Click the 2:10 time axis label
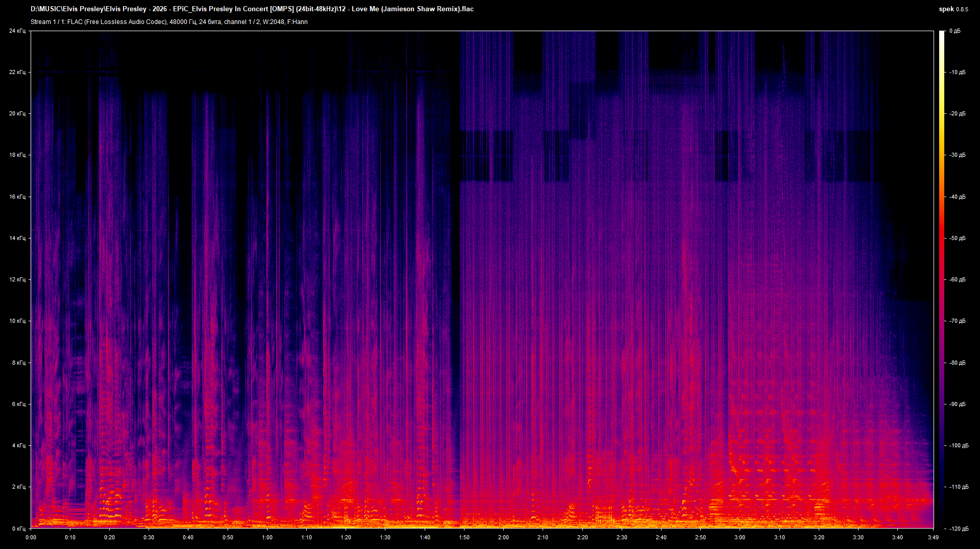The width and height of the screenshot is (980, 549). 543,537
